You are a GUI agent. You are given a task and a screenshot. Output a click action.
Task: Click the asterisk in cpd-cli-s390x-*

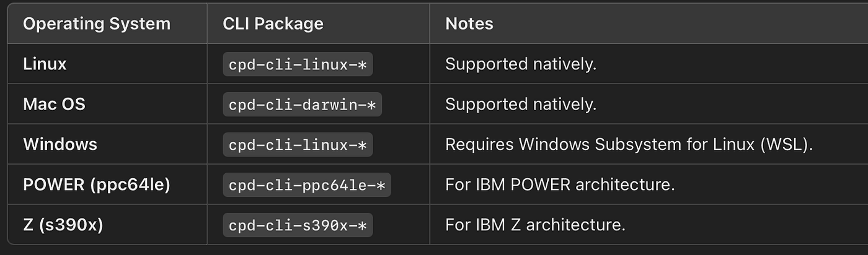coord(362,225)
